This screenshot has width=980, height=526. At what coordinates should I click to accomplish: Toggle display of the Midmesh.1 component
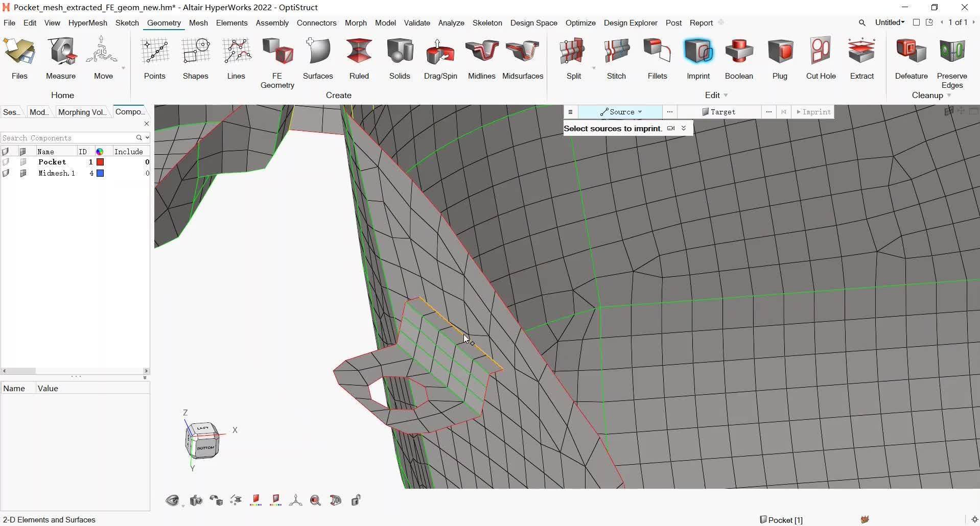[x=7, y=174]
